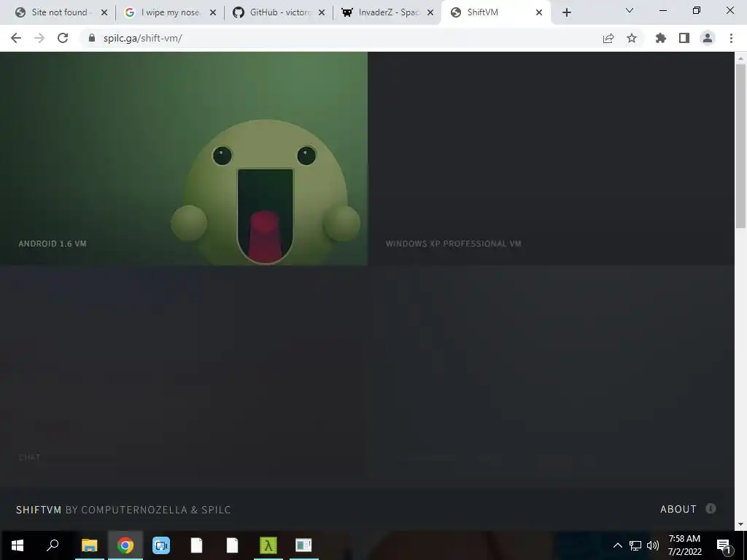Click the scrollbar down arrow
The image size is (747, 560).
point(740,524)
